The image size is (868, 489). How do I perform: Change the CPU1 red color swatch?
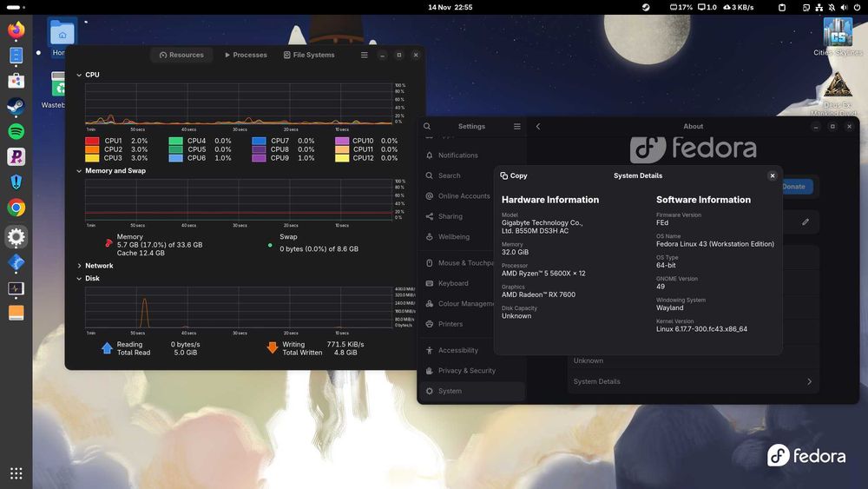(92, 142)
